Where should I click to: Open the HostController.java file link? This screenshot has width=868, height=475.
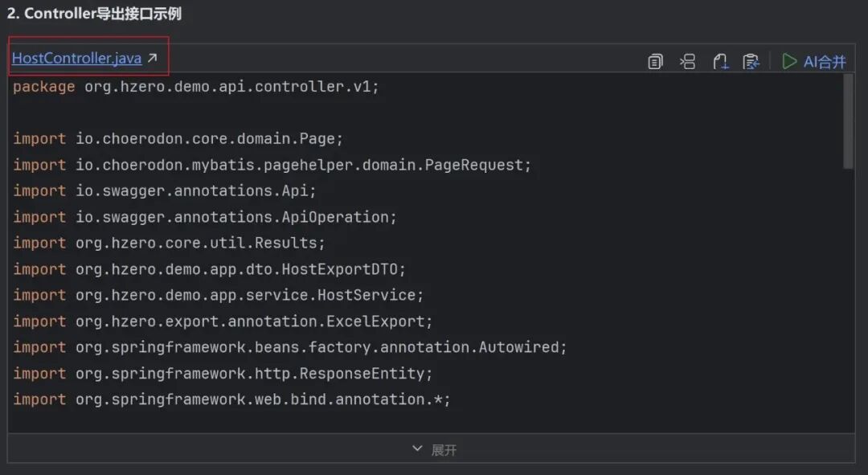click(x=76, y=59)
